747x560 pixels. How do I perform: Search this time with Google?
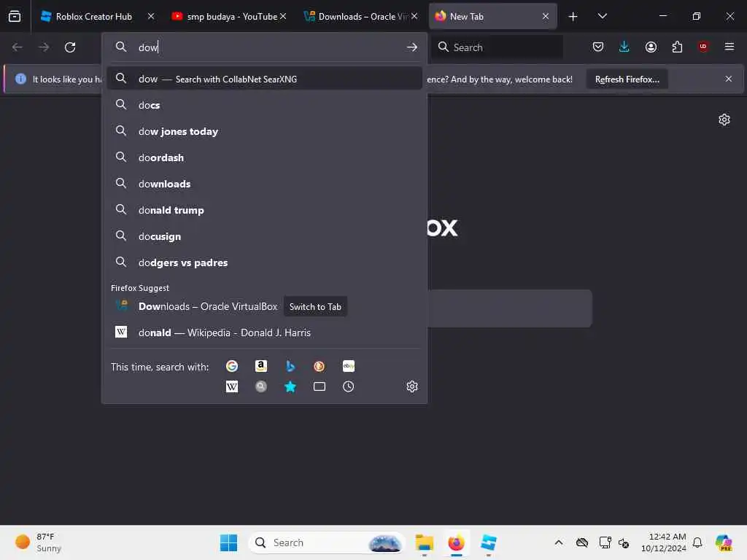pyautogui.click(x=231, y=366)
